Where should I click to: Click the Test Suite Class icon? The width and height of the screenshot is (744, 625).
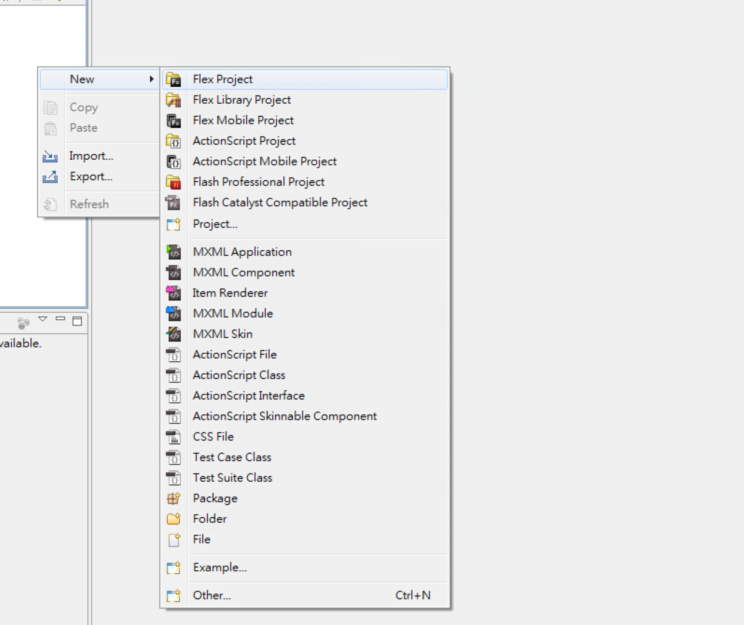(x=174, y=478)
